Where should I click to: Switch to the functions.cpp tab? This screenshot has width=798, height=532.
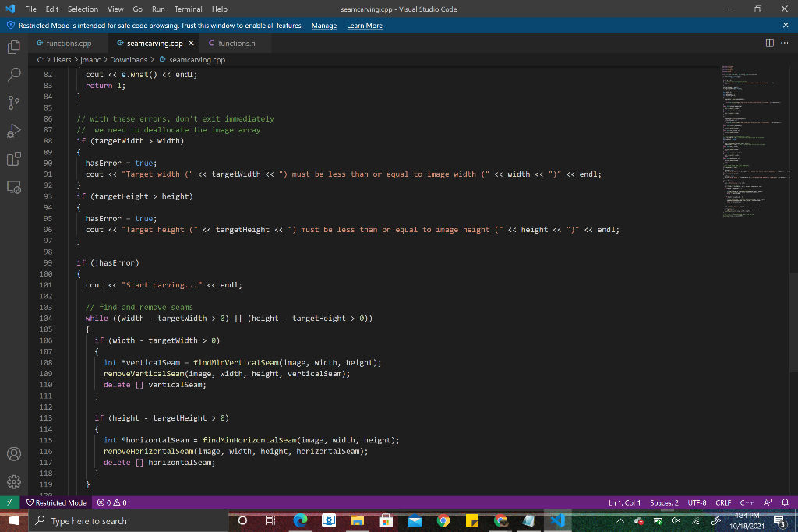click(x=69, y=43)
